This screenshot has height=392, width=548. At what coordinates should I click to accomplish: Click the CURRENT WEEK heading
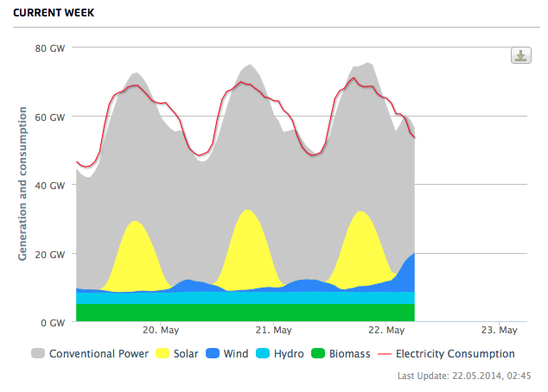coord(54,14)
